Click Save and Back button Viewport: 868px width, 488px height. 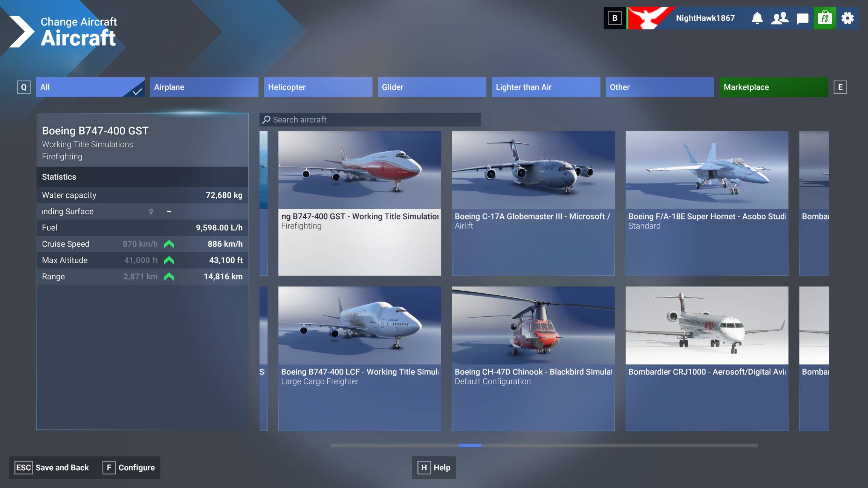(x=52, y=468)
